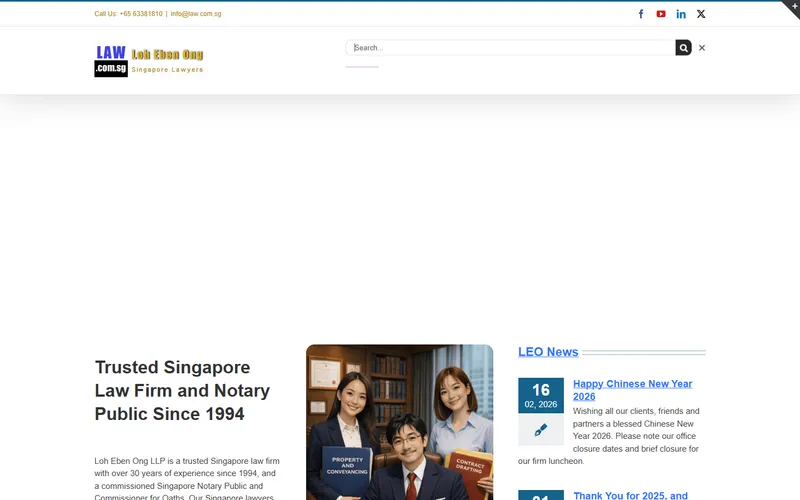Click the Chinese New Year post excerpt text
Image resolution: width=800 pixels, height=500 pixels.
click(609, 436)
